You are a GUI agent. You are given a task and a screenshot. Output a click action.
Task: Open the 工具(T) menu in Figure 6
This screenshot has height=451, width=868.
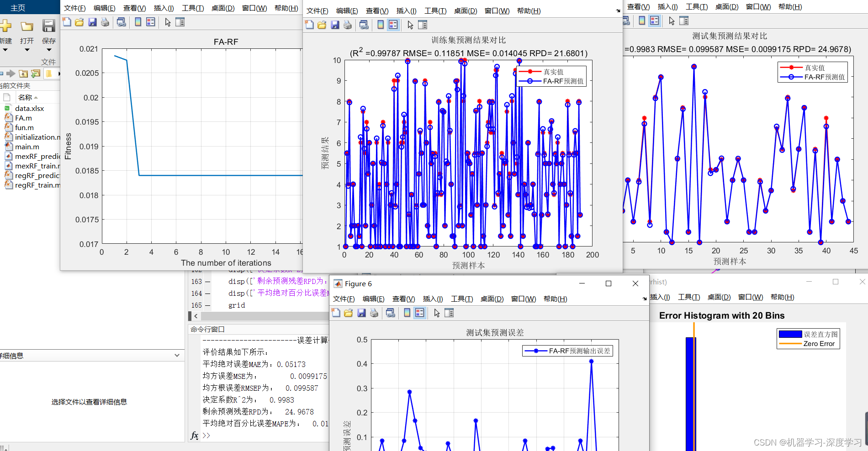click(462, 299)
